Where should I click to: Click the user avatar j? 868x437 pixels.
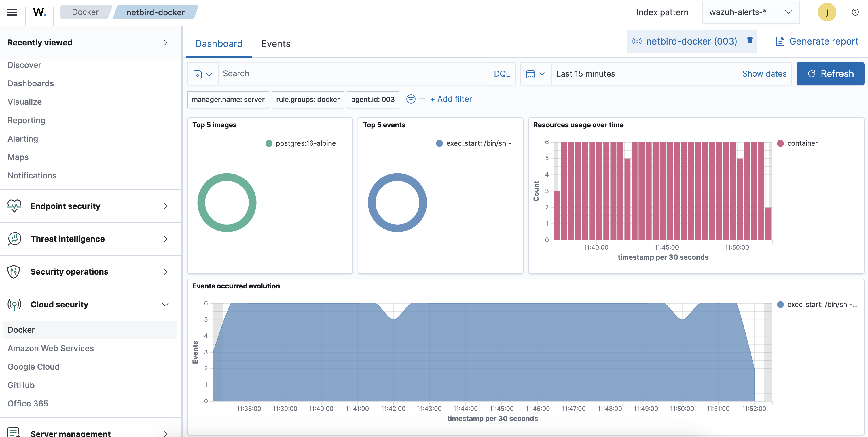coord(827,12)
